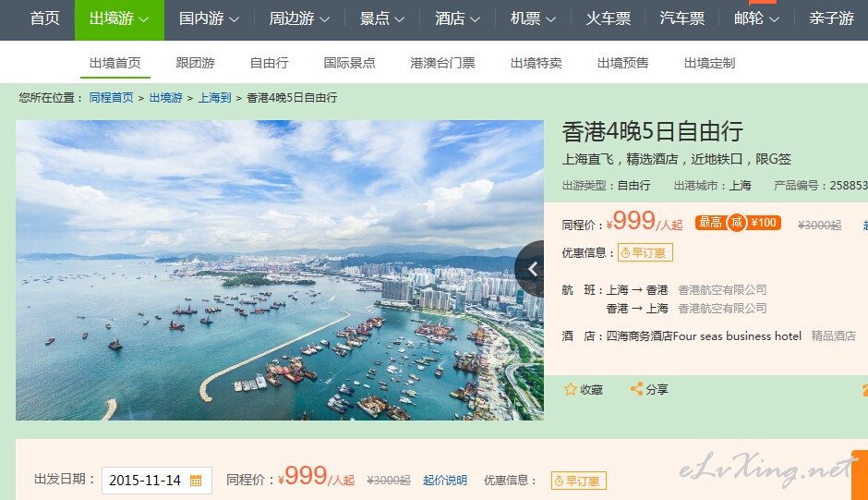Image resolution: width=868 pixels, height=500 pixels.
Task: Click the 上海到 breadcrumb link
Action: [215, 98]
